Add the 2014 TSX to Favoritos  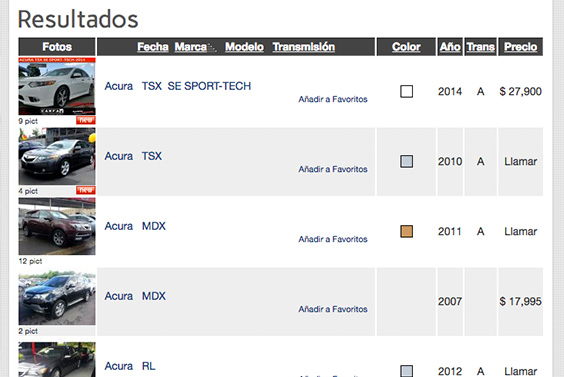333,99
